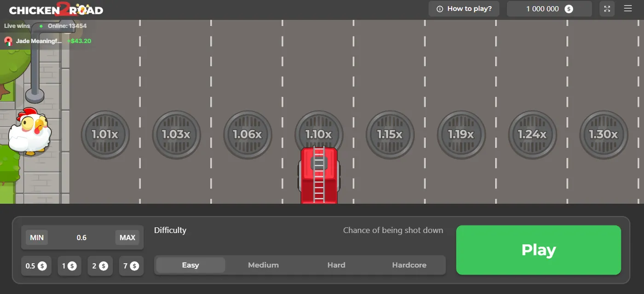Image resolution: width=644 pixels, height=294 pixels.
Task: Select the 1.15x manhole cover
Action: pyautogui.click(x=390, y=135)
